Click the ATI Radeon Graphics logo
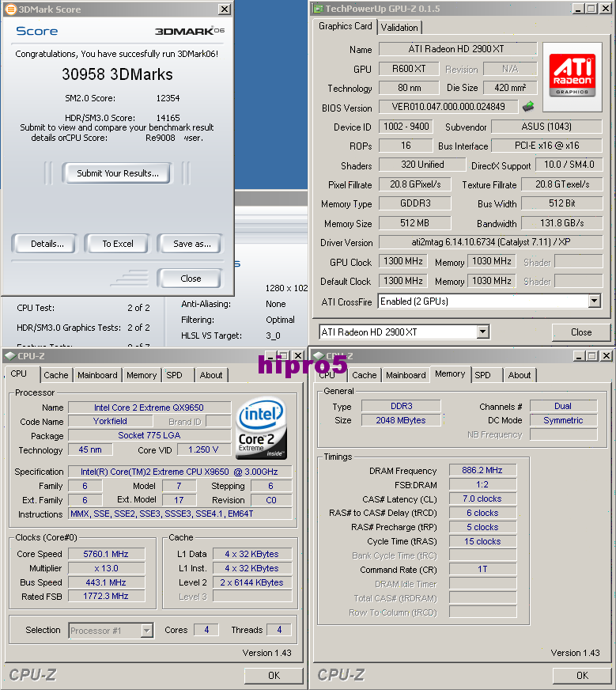 [572, 76]
